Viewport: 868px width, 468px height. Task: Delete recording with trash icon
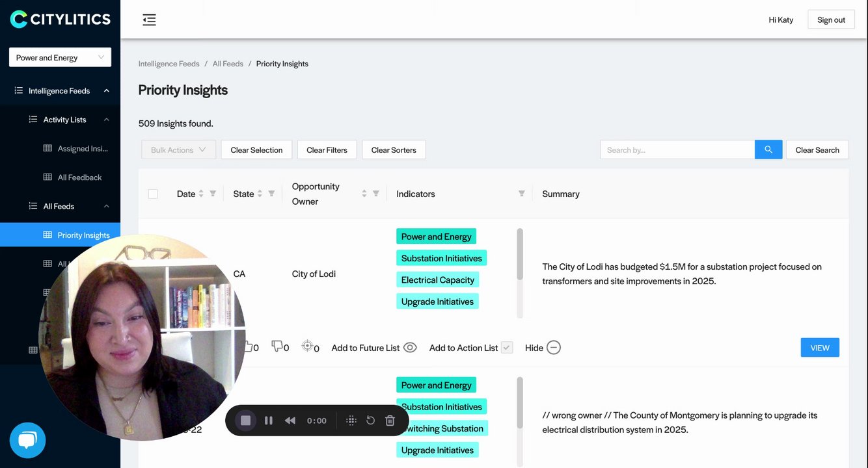pyautogui.click(x=390, y=421)
